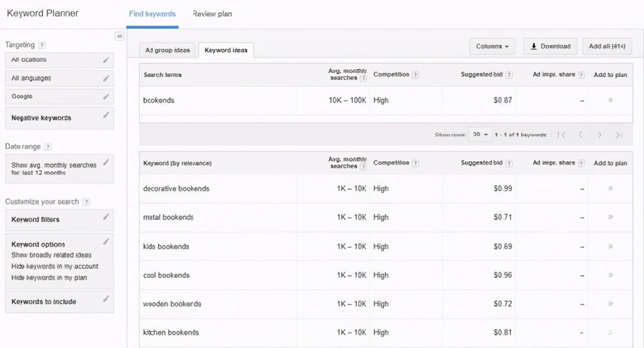Open Keywords to include setting
The width and height of the screenshot is (644, 348).
tap(59, 302)
